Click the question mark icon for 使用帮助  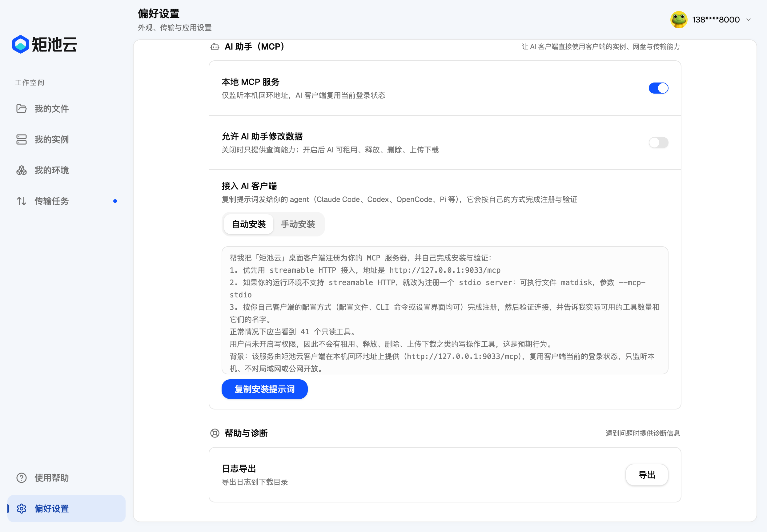[21, 478]
